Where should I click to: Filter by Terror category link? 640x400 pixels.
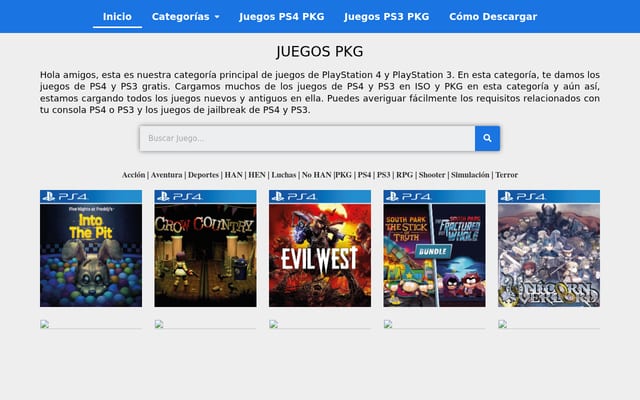tap(507, 175)
